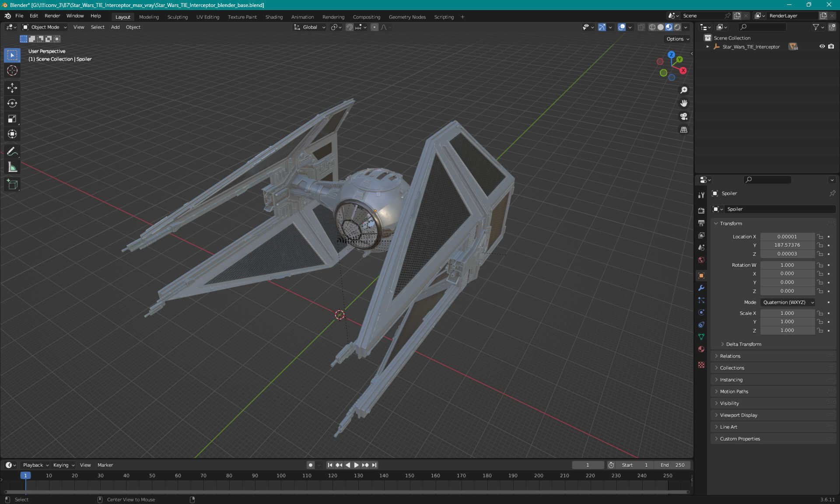Click the Scale X value field
The height and width of the screenshot is (504, 840).
tap(787, 313)
